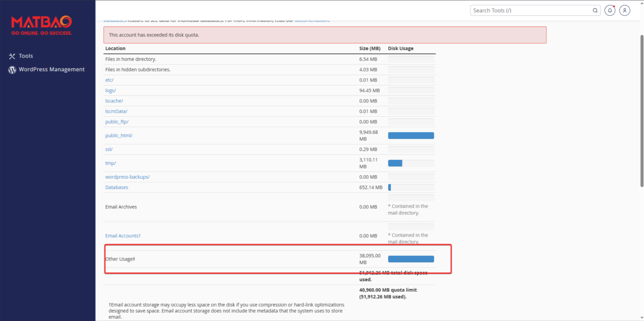Image resolution: width=644 pixels, height=321 pixels.
Task: Click the Other Usage disk usage bar
Action: (411, 259)
